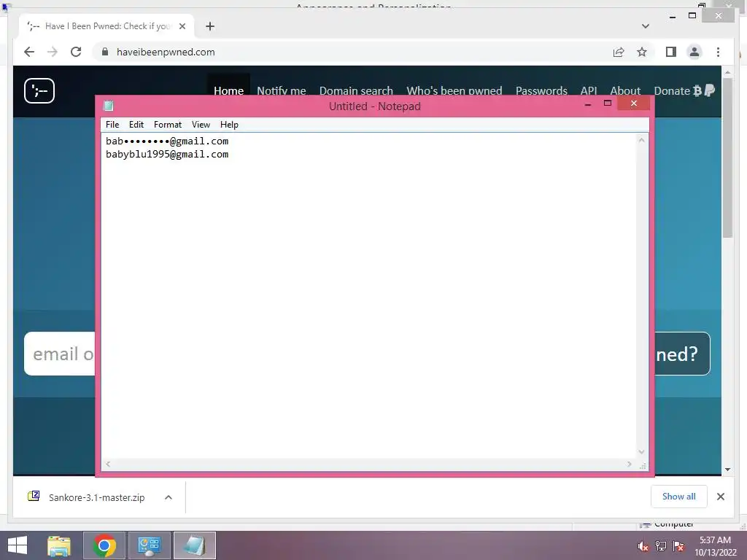Open the Notepad File menu
Image resolution: width=747 pixels, height=560 pixels.
(112, 125)
